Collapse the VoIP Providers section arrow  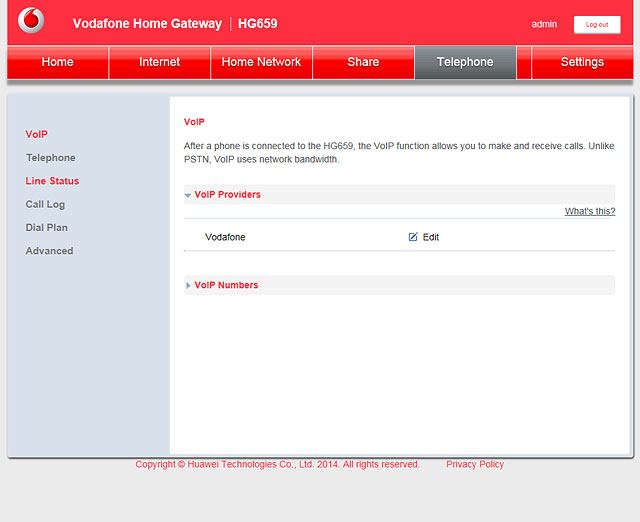[x=188, y=195]
